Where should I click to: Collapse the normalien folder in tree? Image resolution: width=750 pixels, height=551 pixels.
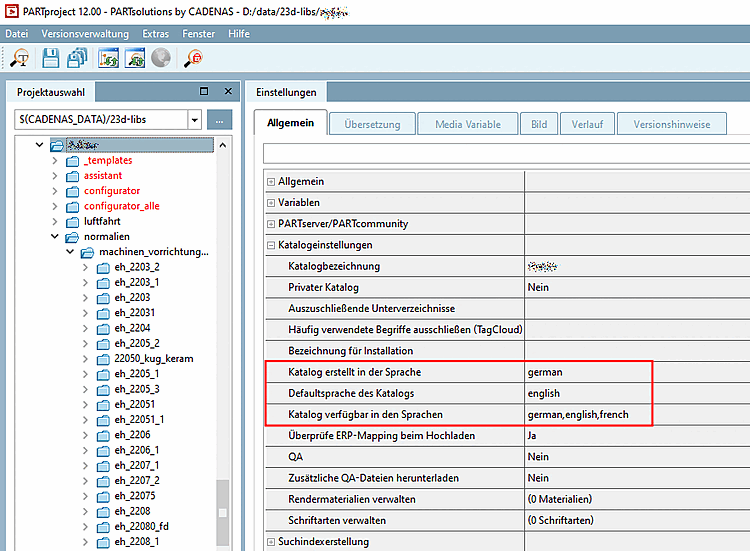point(56,237)
